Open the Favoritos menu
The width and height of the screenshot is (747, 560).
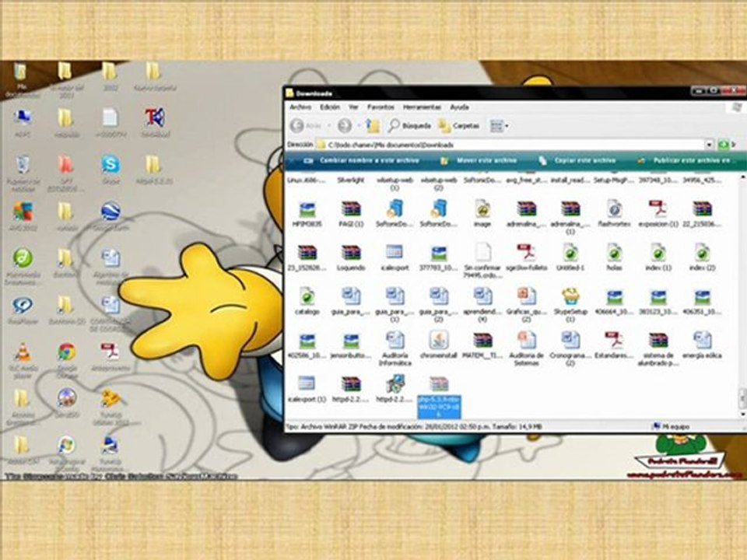[381, 107]
